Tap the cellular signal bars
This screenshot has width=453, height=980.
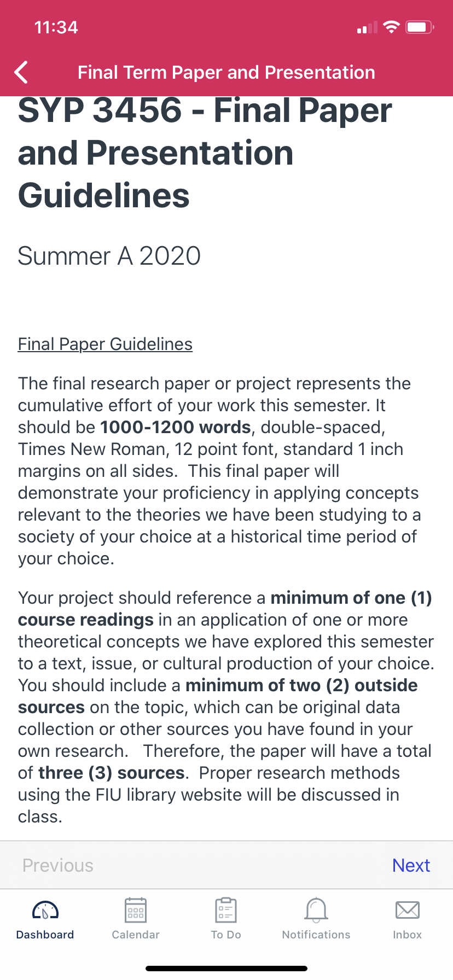[x=367, y=27]
